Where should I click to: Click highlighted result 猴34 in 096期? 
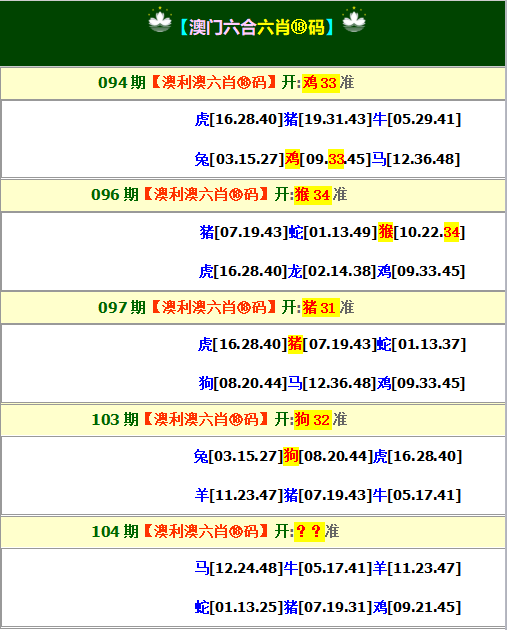(313, 195)
